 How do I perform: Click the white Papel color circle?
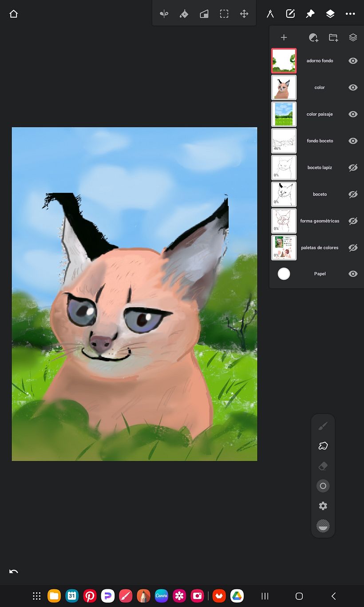(284, 274)
